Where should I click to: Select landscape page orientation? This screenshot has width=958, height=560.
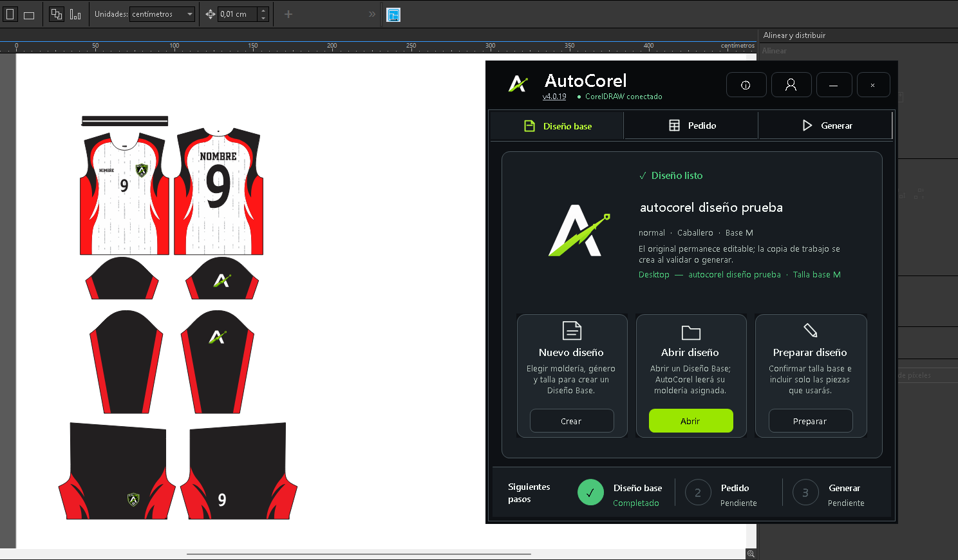click(29, 15)
